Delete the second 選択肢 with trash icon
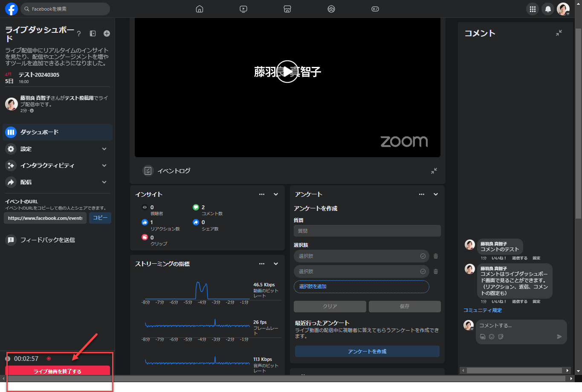The image size is (582, 392). coord(436,271)
